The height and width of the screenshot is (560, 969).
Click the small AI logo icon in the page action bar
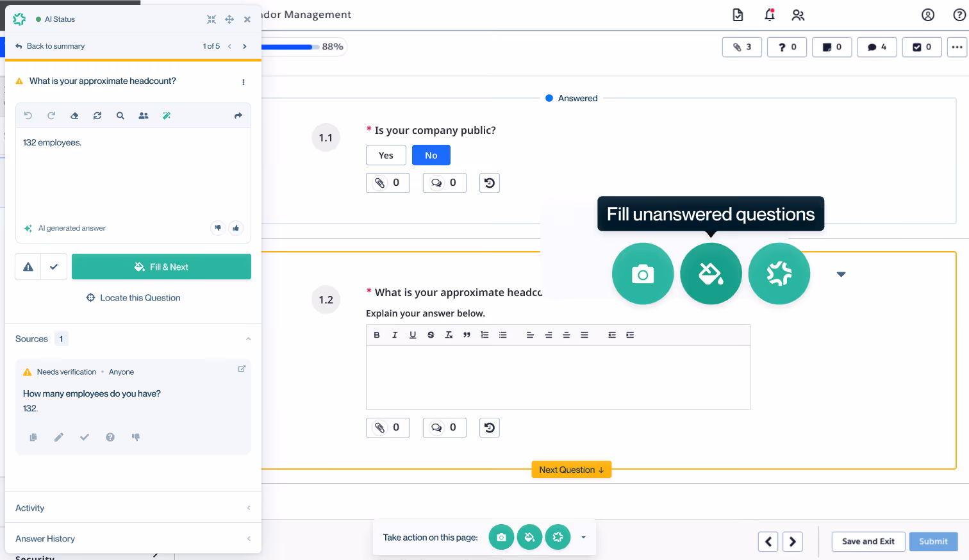pos(558,537)
